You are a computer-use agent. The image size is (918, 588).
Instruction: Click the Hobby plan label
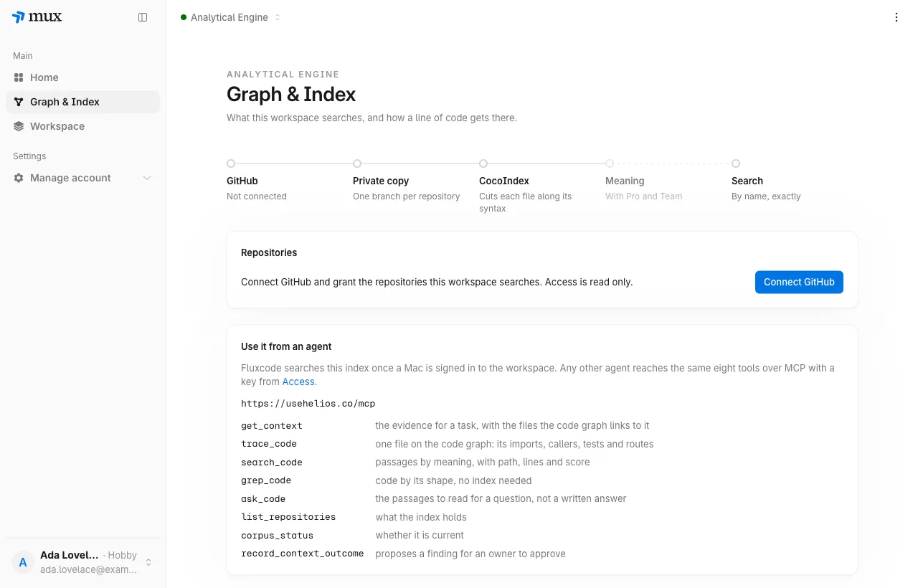coord(123,555)
